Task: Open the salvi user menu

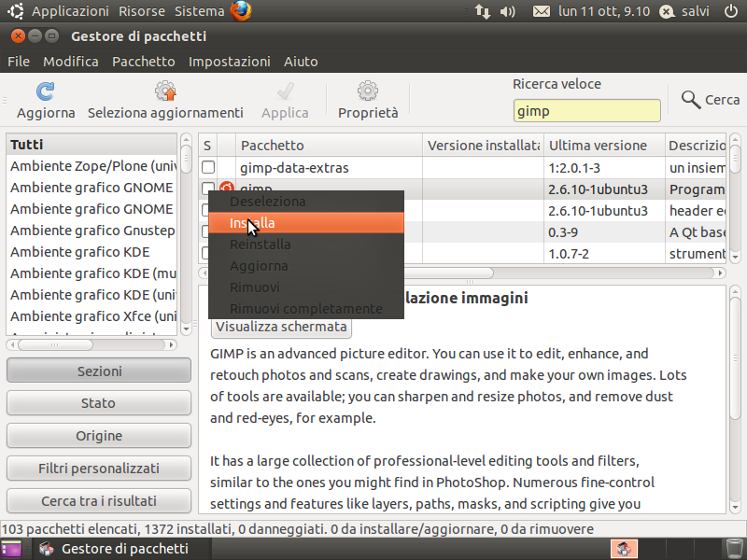Action: [x=684, y=11]
